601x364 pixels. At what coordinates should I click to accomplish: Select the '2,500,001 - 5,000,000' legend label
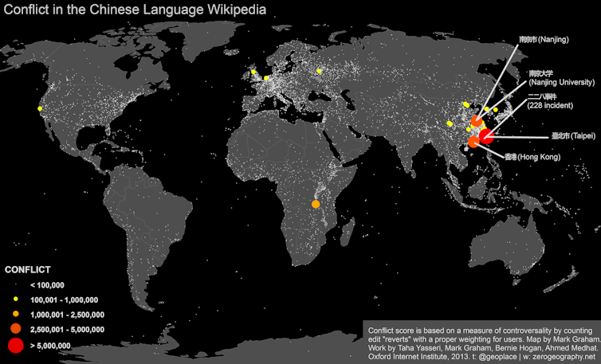(x=67, y=330)
